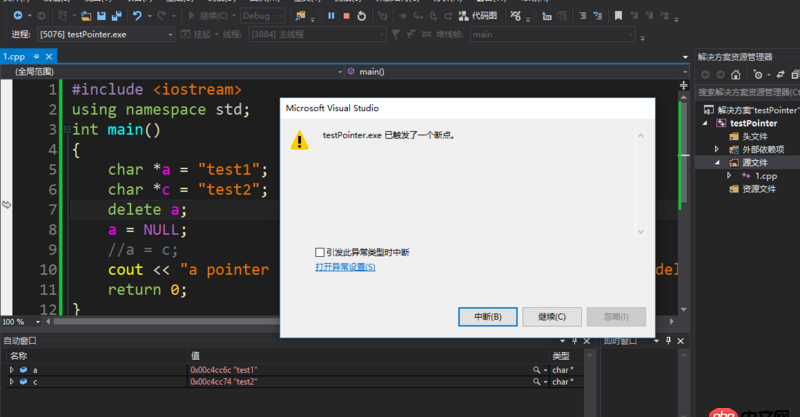Image resolution: width=800 pixels, height=417 pixels.
Task: Expand variable a in the autos window
Action: [x=12, y=370]
